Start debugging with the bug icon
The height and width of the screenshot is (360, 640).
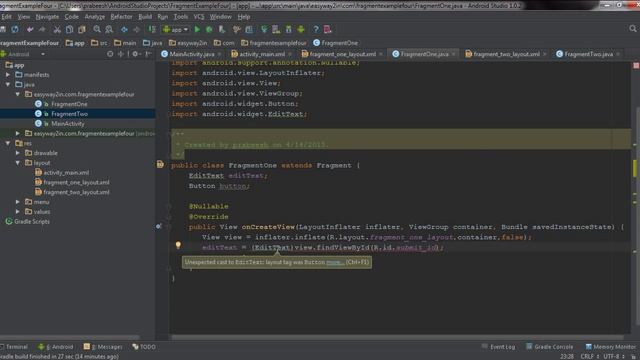point(209,29)
